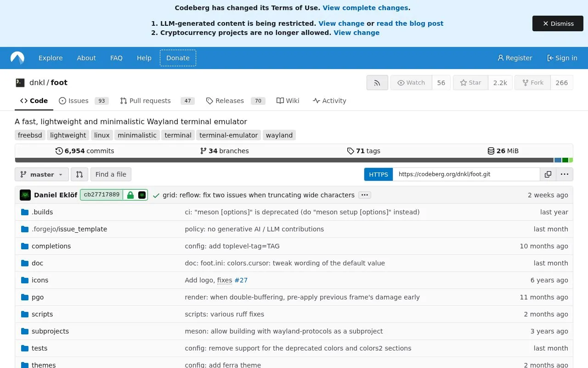Fork the repository

tap(532, 83)
